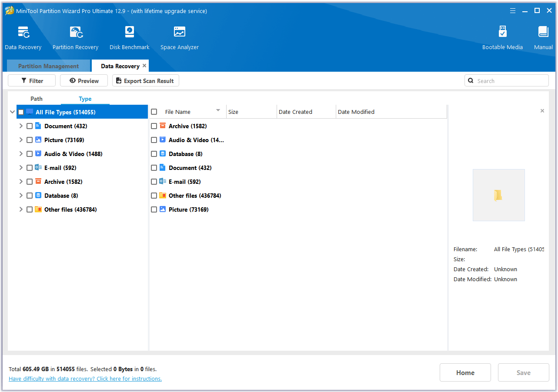This screenshot has width=558, height=392.
Task: Sort by Date Modified column header
Action: [x=391, y=112]
